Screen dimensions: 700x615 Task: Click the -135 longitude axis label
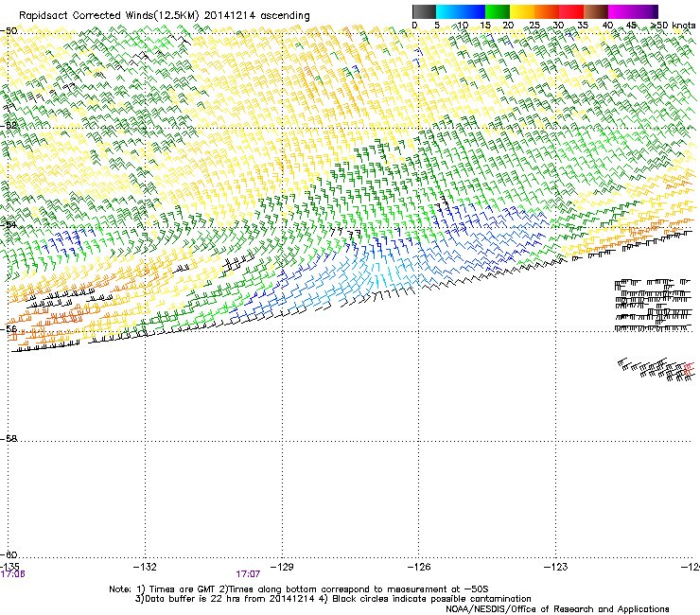[x=9, y=567]
